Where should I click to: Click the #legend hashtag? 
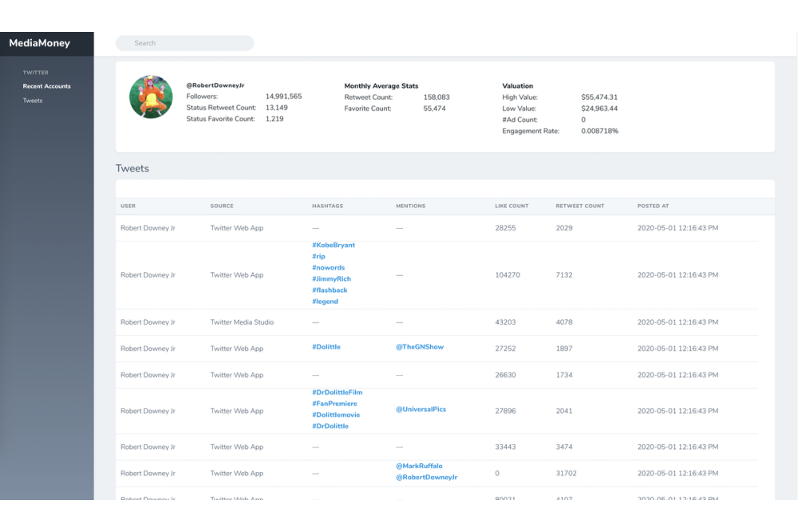coord(325,301)
